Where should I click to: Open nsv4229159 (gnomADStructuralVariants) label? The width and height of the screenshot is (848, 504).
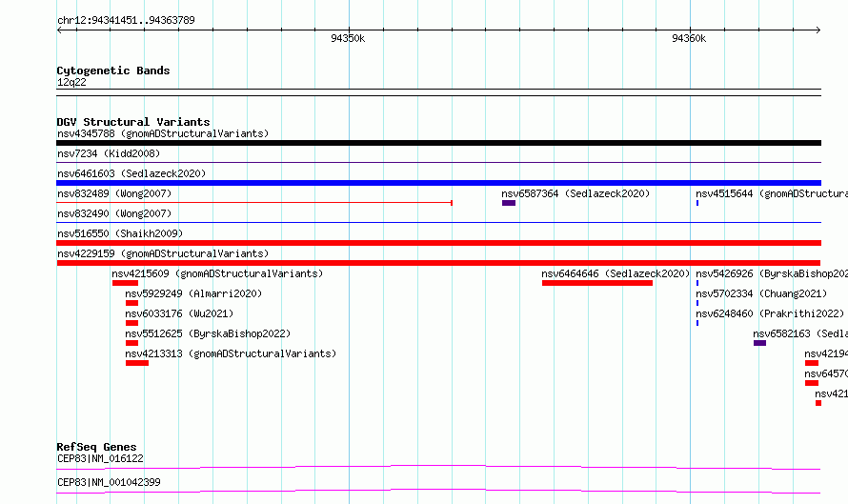click(163, 253)
